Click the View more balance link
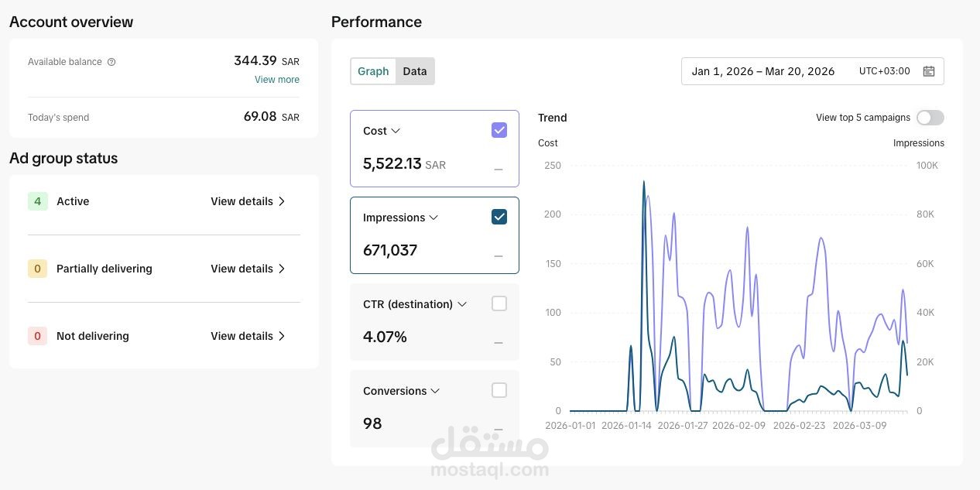This screenshot has width=980, height=490. [277, 80]
